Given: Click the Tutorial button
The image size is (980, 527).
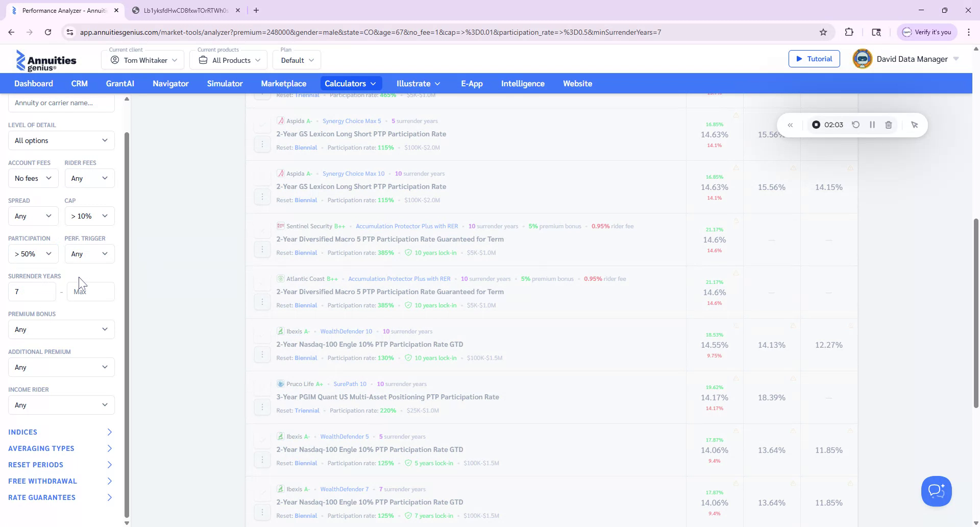Looking at the screenshot, I should (814, 58).
